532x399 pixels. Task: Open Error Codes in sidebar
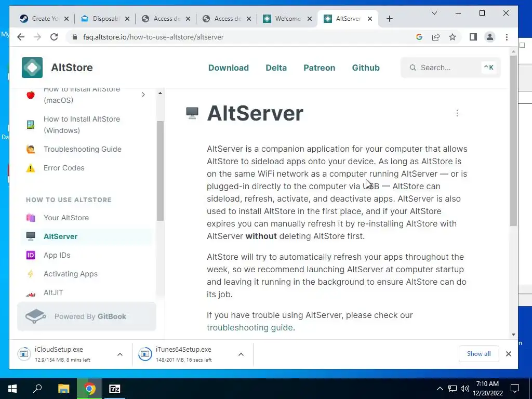click(64, 168)
